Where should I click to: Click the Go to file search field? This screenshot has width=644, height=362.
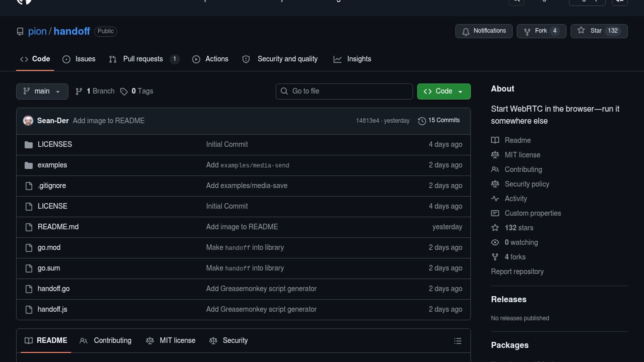(x=344, y=91)
